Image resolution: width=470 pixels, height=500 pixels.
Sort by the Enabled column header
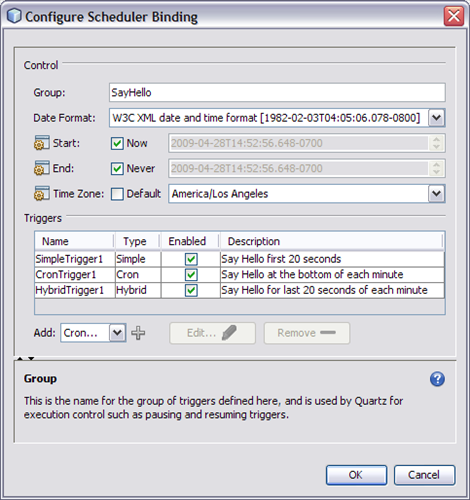(190, 241)
